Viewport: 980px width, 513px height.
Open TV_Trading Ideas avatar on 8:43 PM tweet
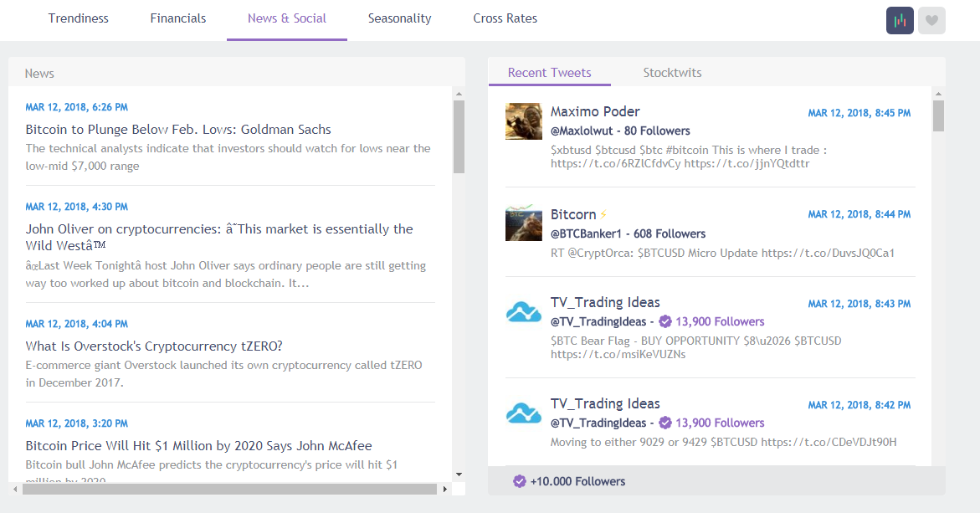click(x=523, y=312)
